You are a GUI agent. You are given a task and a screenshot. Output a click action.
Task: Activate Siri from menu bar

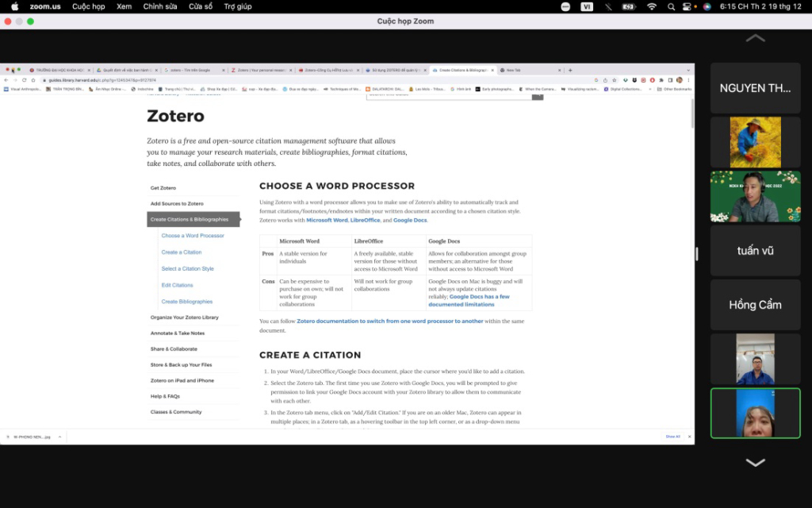point(707,6)
